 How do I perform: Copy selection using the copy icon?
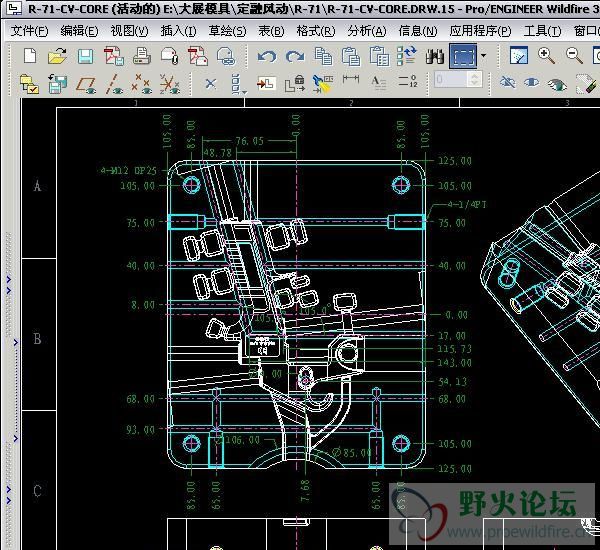pyautogui.click(x=323, y=56)
